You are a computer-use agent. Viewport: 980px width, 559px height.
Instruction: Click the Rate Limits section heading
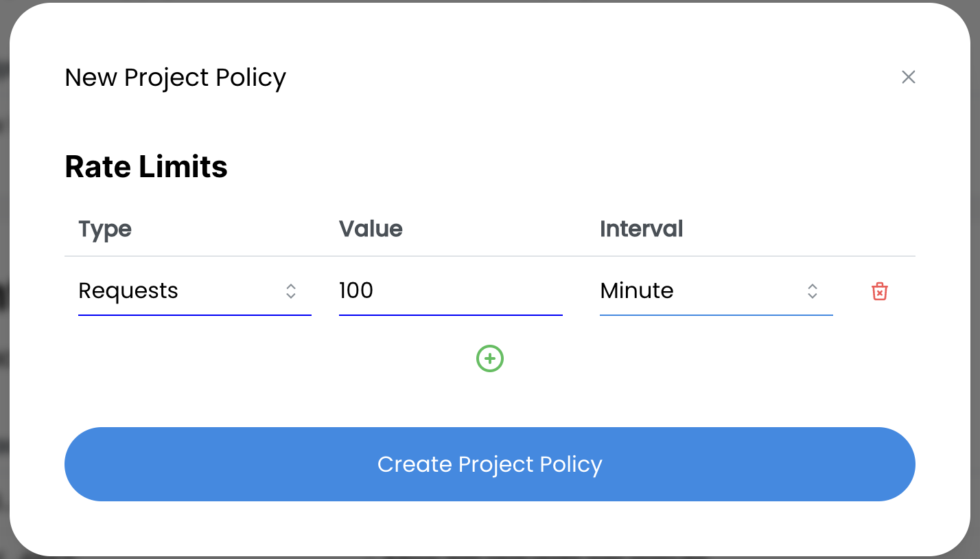coord(146,167)
